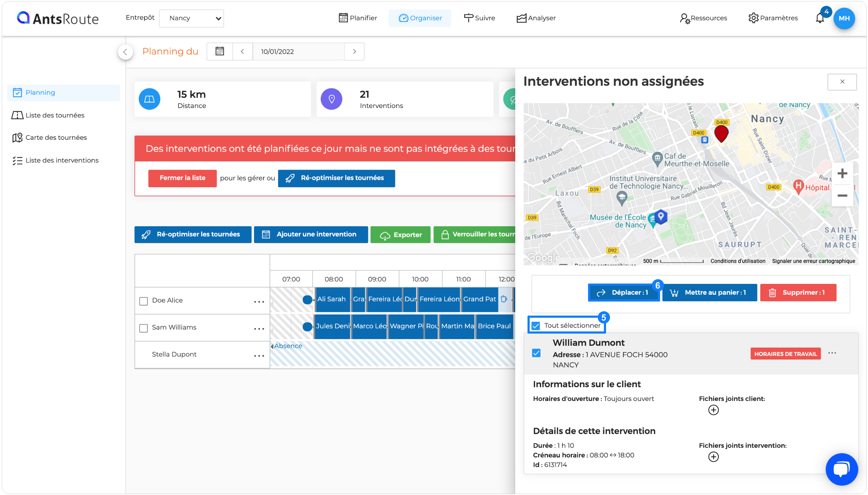Select the Jules Deni intervention block
This screenshot has width=868, height=495.
pos(332,326)
